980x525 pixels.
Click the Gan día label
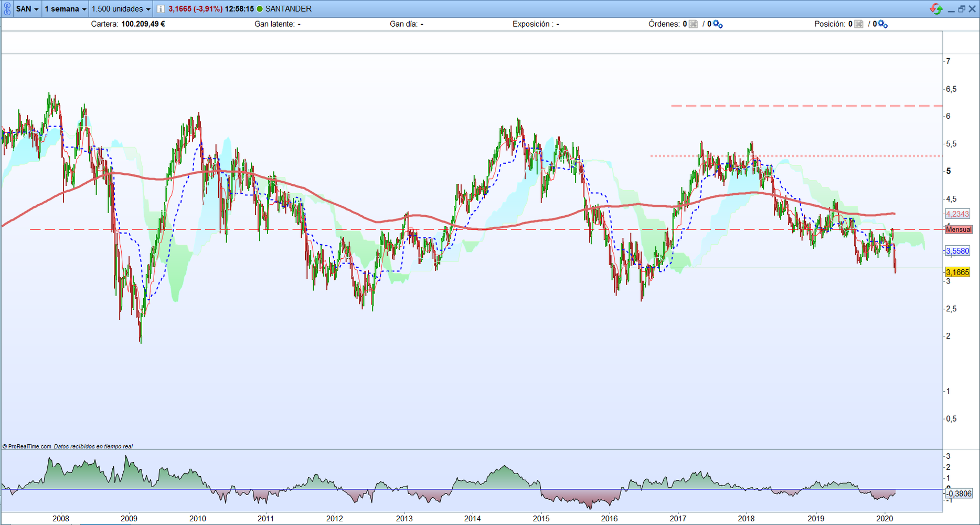coord(404,24)
